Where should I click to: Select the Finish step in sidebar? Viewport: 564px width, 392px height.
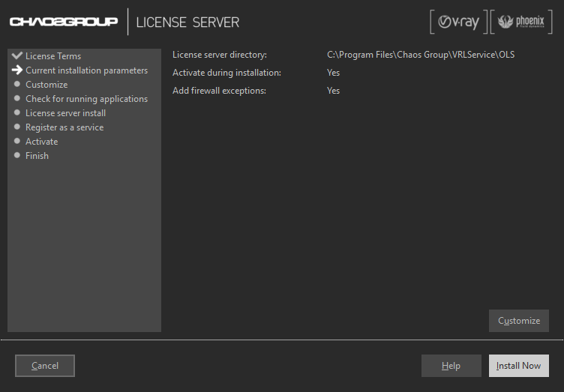click(37, 156)
